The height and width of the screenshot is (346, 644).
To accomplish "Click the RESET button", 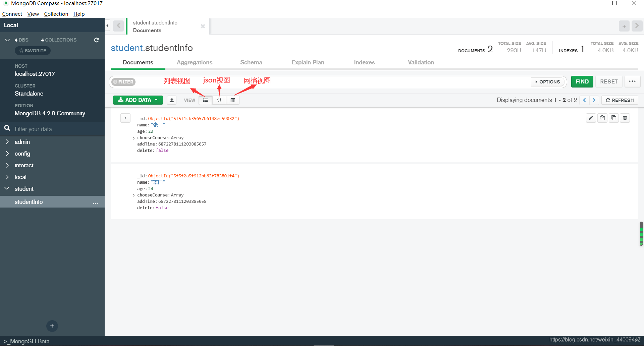I will 609,81.
